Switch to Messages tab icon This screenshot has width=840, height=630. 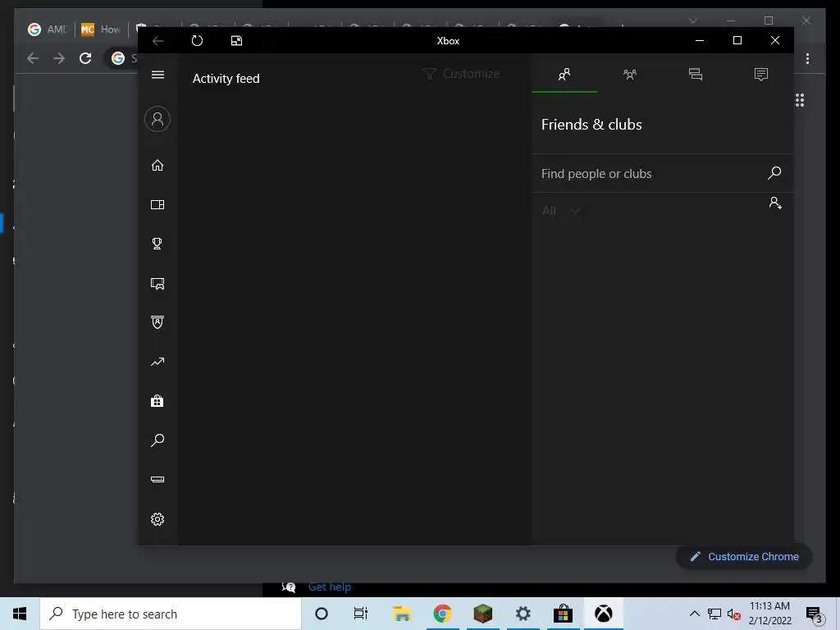point(696,75)
